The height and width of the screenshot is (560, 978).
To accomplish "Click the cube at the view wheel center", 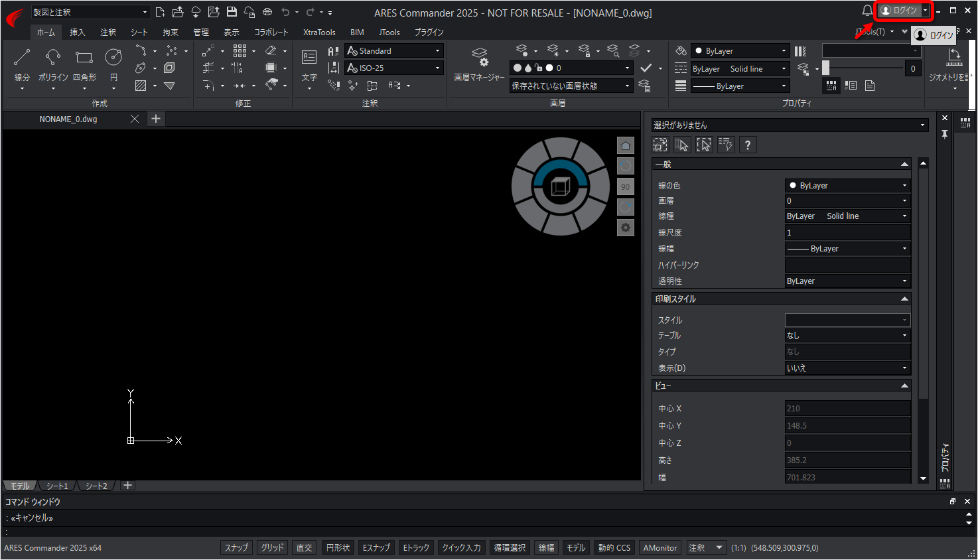I will pos(561,186).
